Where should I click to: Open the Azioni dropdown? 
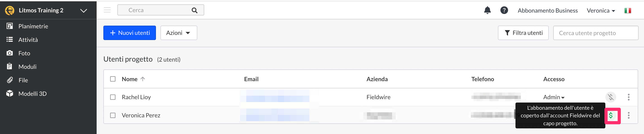[x=178, y=33]
